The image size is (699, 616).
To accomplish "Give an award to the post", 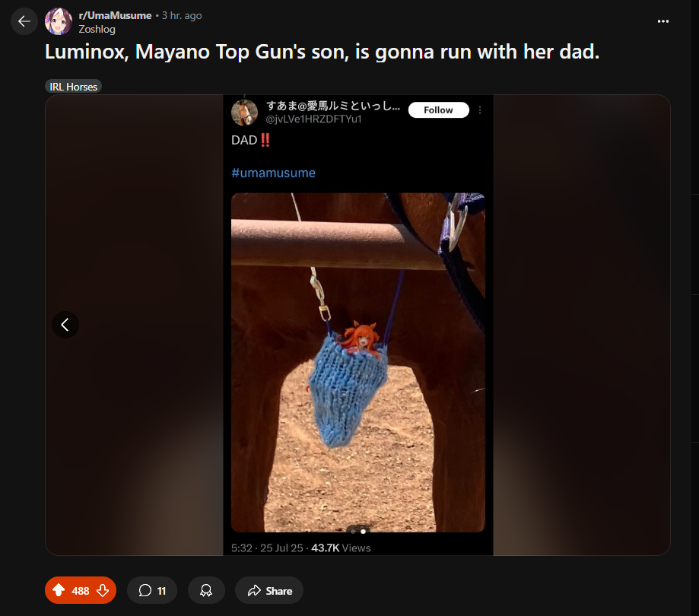I will click(x=206, y=590).
